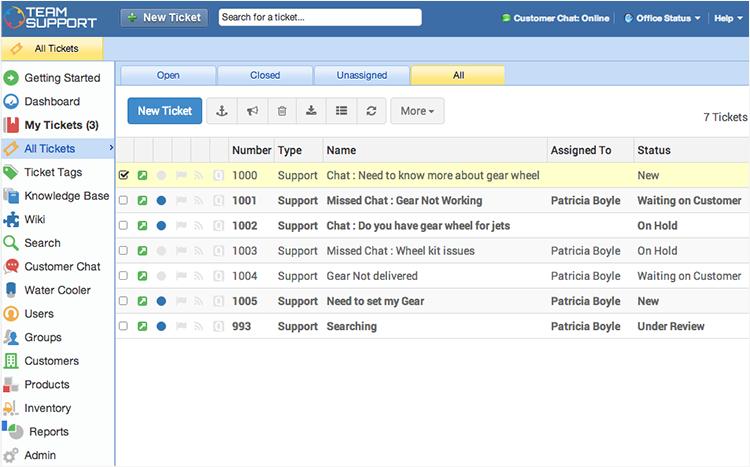Expand the More dropdown menu
The image size is (750, 467).
[417, 111]
